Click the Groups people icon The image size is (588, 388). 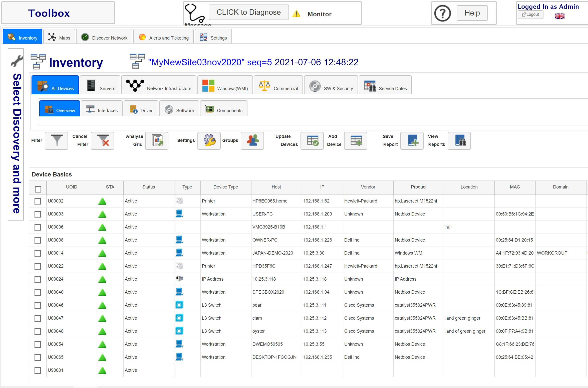pyautogui.click(x=252, y=141)
